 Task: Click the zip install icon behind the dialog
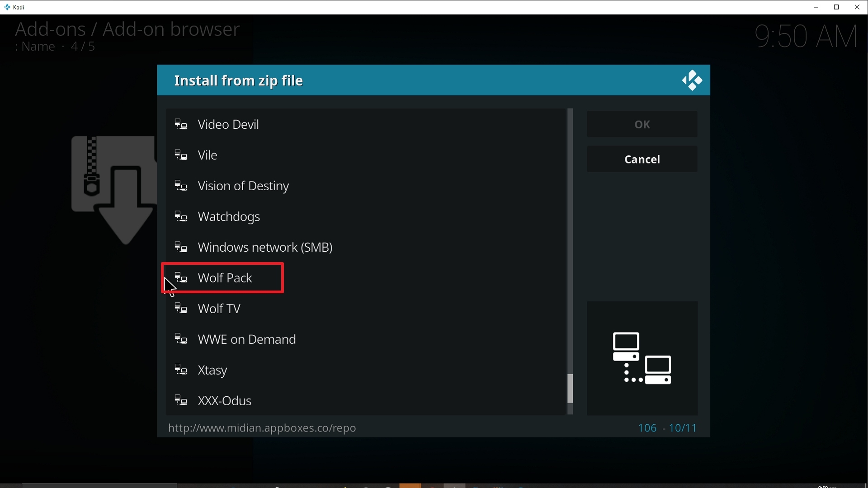click(x=114, y=190)
